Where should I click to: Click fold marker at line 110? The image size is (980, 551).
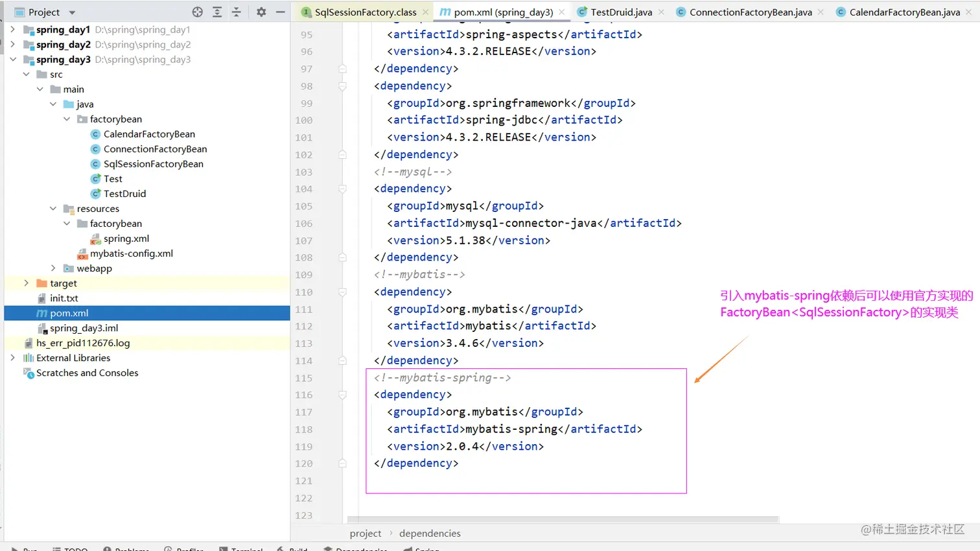coord(342,292)
